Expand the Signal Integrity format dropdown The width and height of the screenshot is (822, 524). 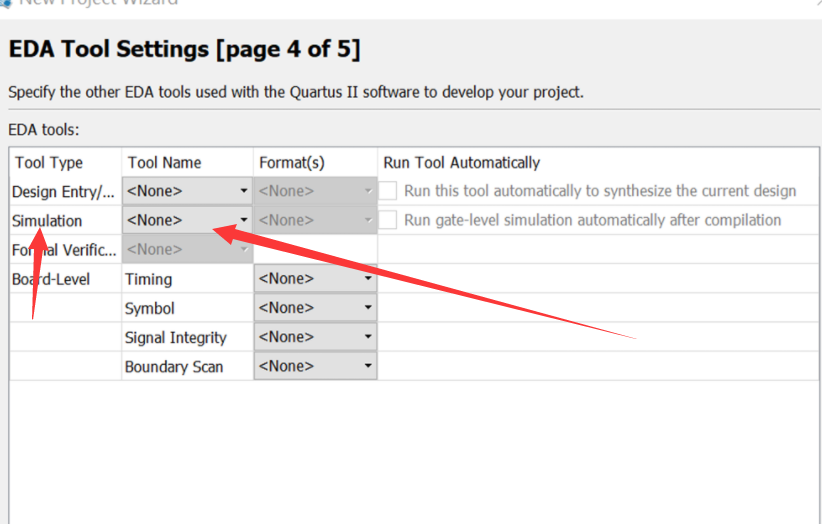(x=315, y=337)
